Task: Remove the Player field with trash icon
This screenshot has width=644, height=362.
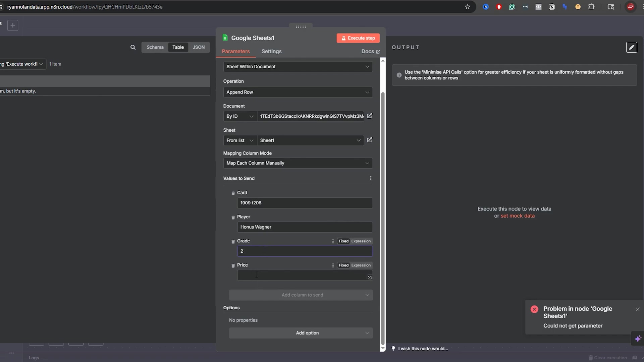Action: pyautogui.click(x=233, y=218)
